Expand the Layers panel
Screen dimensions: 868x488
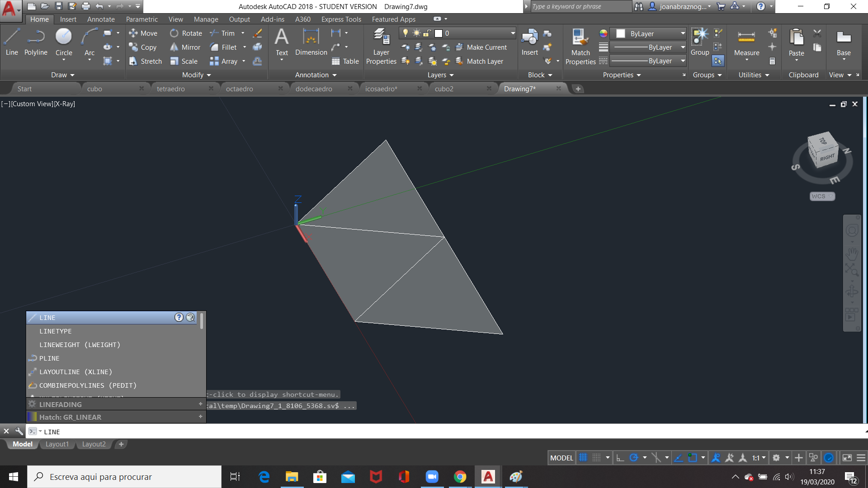(440, 75)
